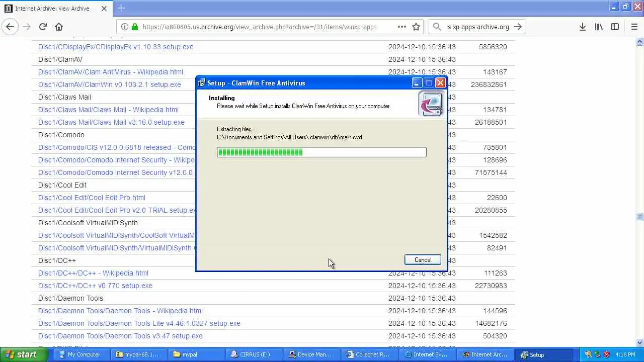The image size is (644, 362).
Task: Open DC++ - Wikipedia.html link
Action: [93, 273]
